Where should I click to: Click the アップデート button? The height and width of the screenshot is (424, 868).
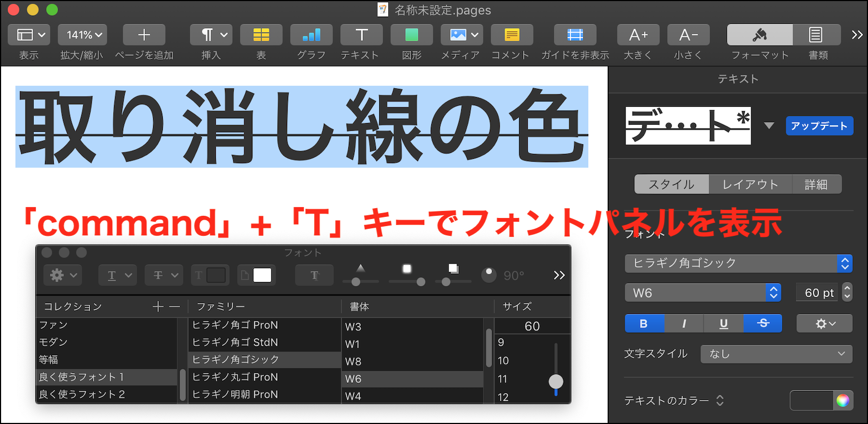click(819, 126)
